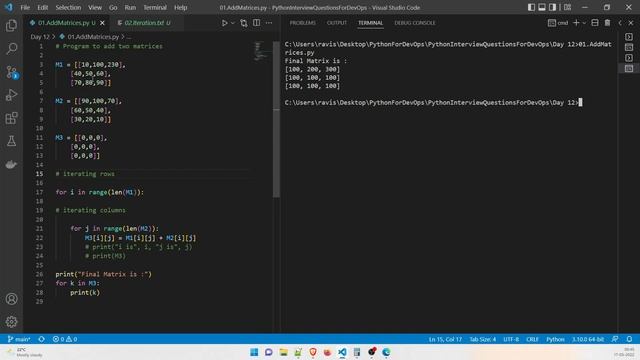Close the 01.AddMatrices.py tab
The height and width of the screenshot is (360, 640).
coord(102,23)
